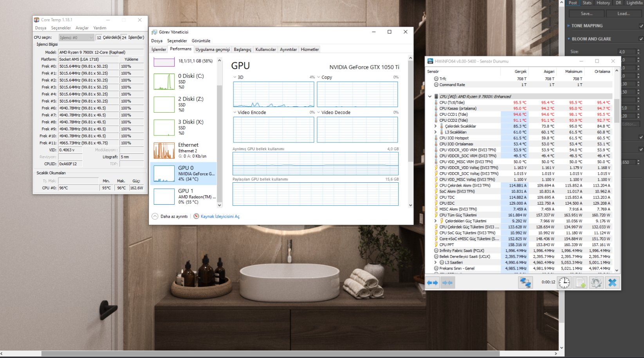644x358 pixels.
Task: Click the Save... button in the render panel
Action: coord(586,14)
